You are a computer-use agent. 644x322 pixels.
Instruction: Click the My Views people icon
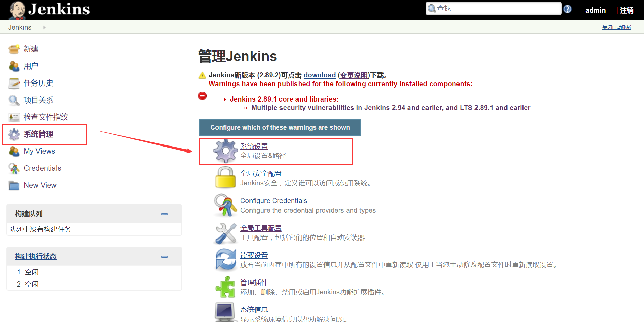pyautogui.click(x=14, y=151)
